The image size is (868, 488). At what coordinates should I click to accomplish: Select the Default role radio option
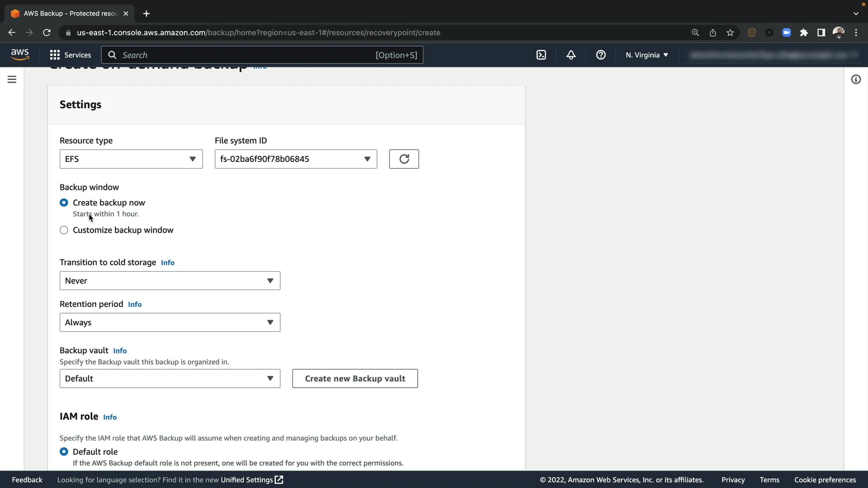pos(64,451)
